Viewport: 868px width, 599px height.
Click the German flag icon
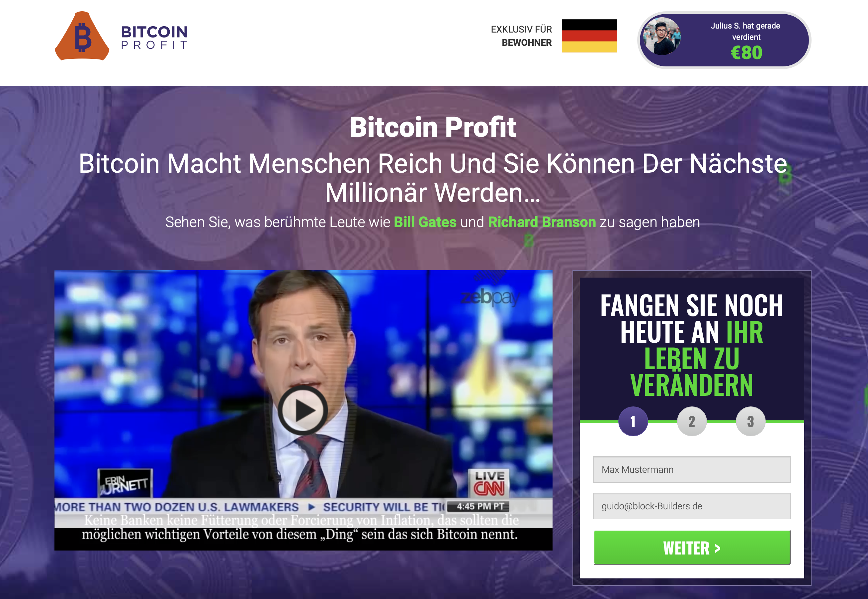pyautogui.click(x=589, y=36)
